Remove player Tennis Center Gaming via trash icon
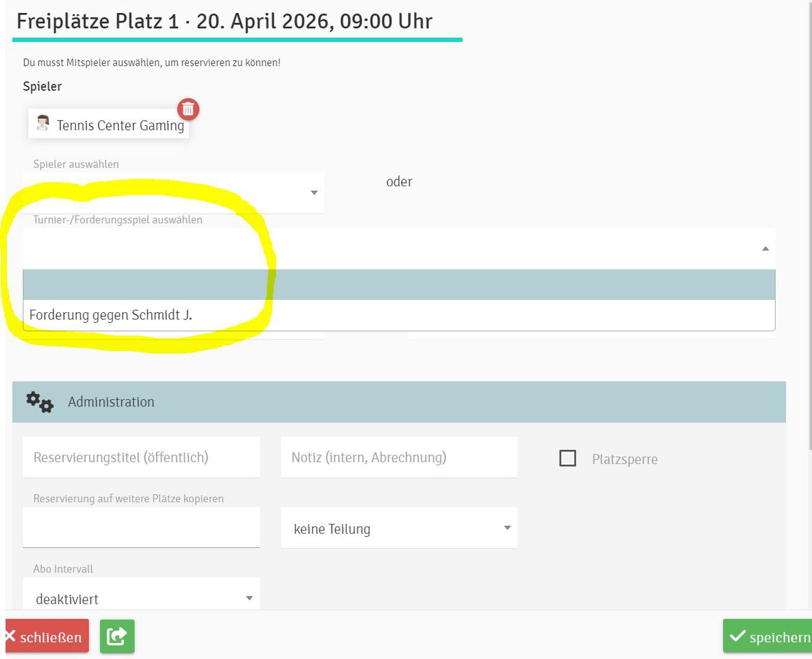812x659 pixels. tap(188, 109)
